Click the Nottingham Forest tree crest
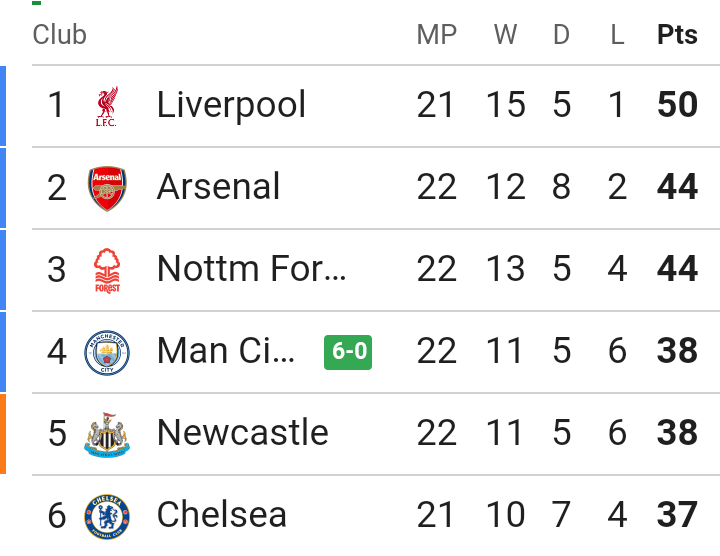Image resolution: width=720 pixels, height=556 pixels. point(107,270)
